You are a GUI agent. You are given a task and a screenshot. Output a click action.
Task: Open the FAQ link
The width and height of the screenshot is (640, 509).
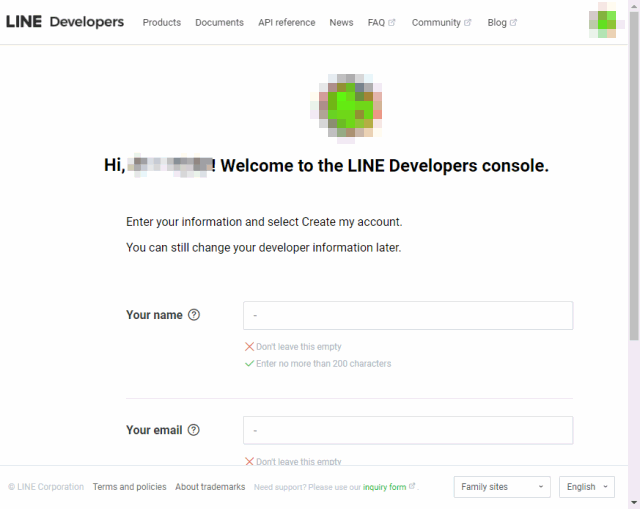tap(376, 22)
